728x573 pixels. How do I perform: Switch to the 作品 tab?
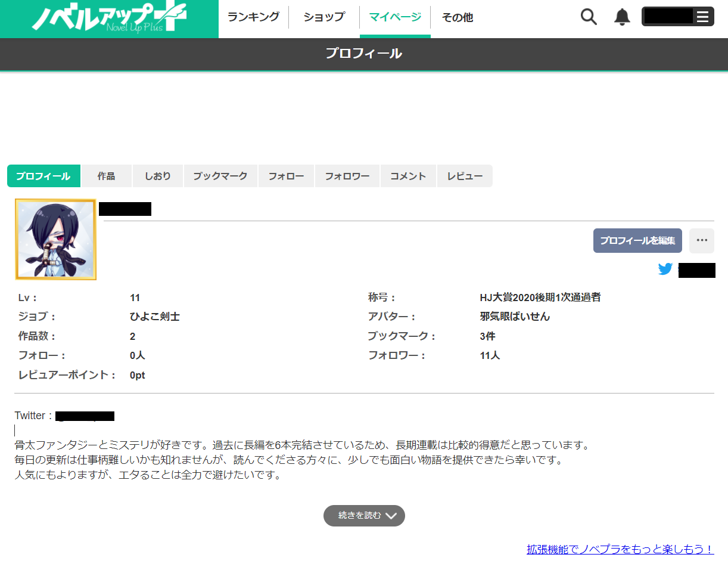(x=106, y=176)
